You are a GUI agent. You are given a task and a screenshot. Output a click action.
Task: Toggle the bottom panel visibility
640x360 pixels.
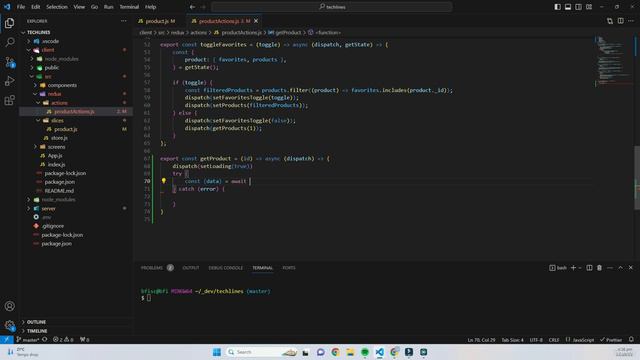pyautogui.click(x=568, y=7)
